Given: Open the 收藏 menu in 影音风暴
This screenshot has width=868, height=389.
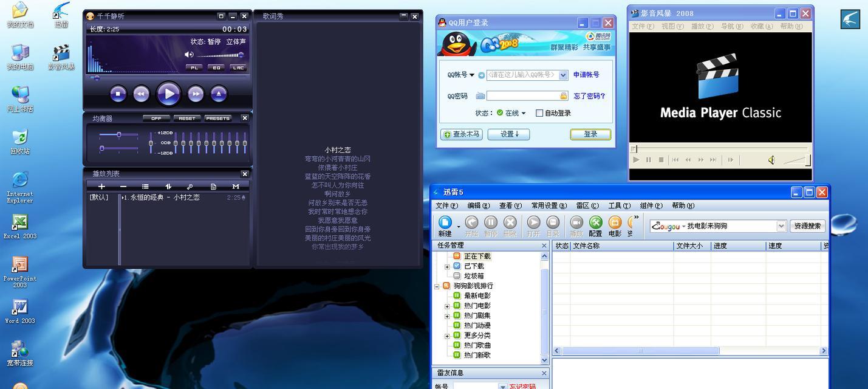Looking at the screenshot, I should 761,26.
